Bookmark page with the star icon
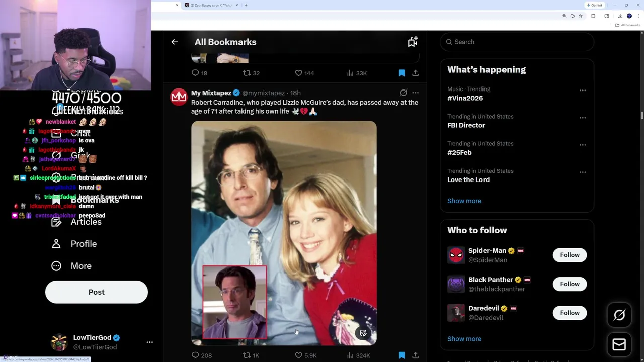Screen dimensions: 644x362 (581, 16)
